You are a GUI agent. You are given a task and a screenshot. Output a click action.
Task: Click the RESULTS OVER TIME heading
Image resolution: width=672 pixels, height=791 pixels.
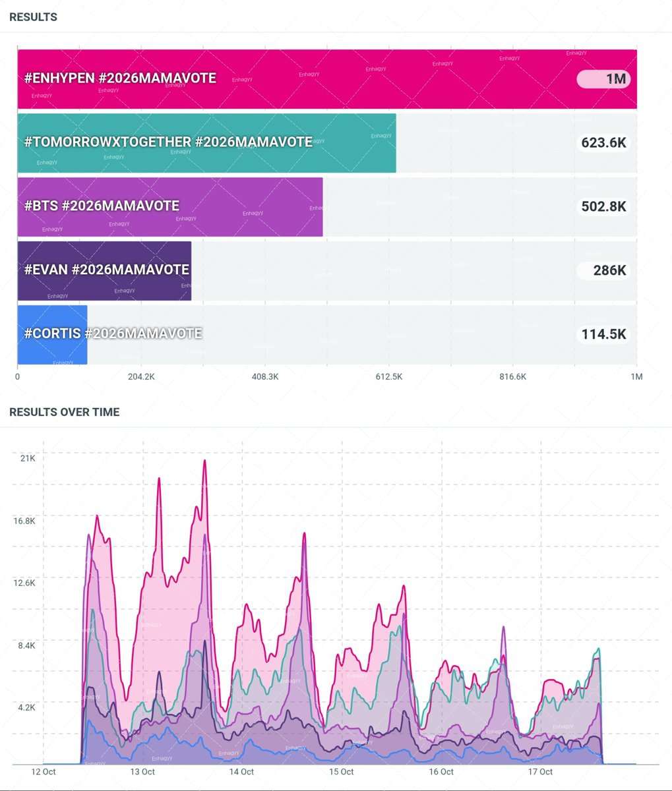pyautogui.click(x=65, y=412)
